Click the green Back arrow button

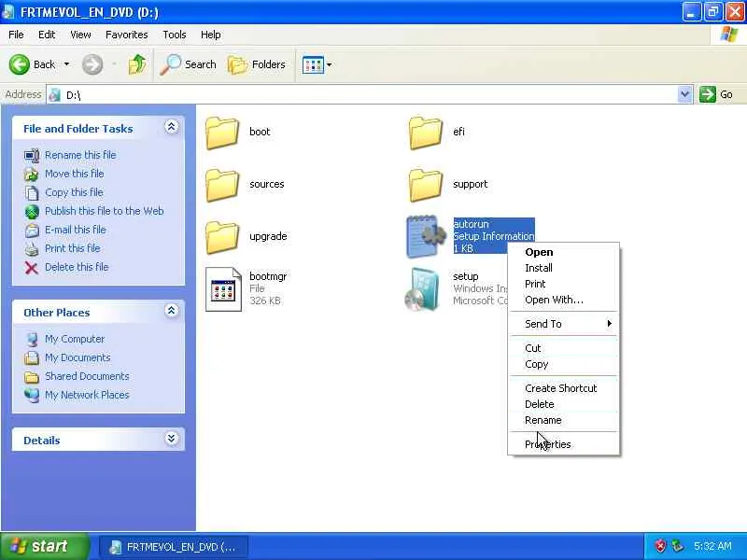[19, 64]
